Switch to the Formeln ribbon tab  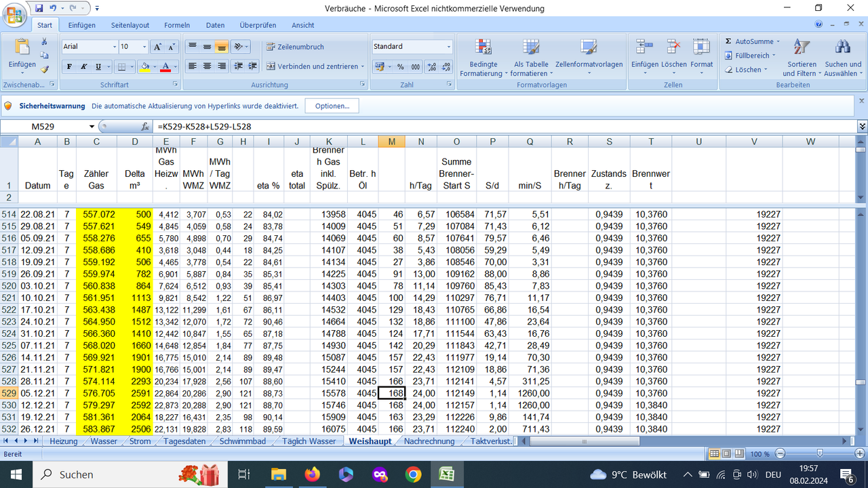coord(176,25)
